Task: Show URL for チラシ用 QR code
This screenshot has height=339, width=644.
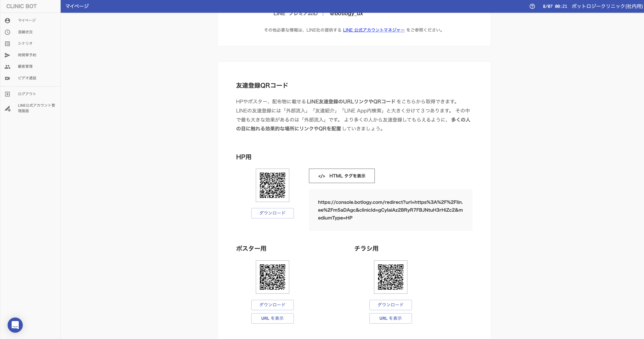Action: 390,318
